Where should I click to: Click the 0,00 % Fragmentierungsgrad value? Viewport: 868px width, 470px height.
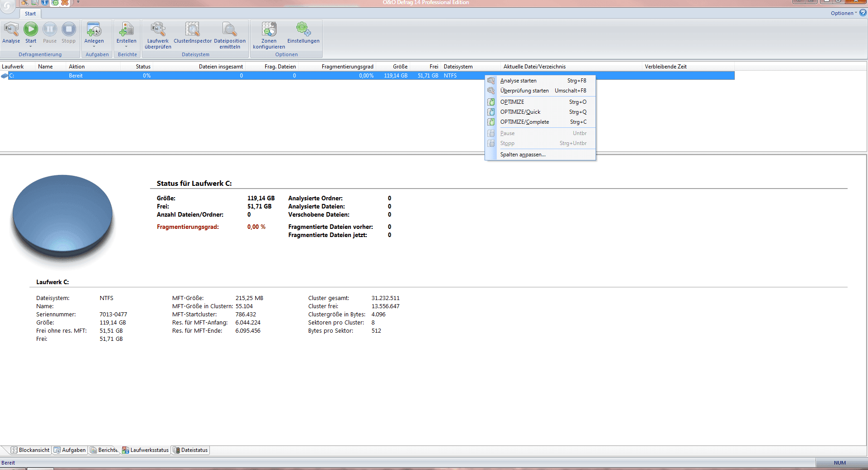point(257,227)
